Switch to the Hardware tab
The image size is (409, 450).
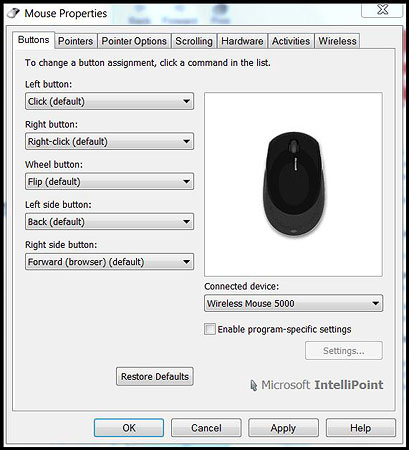point(242,41)
